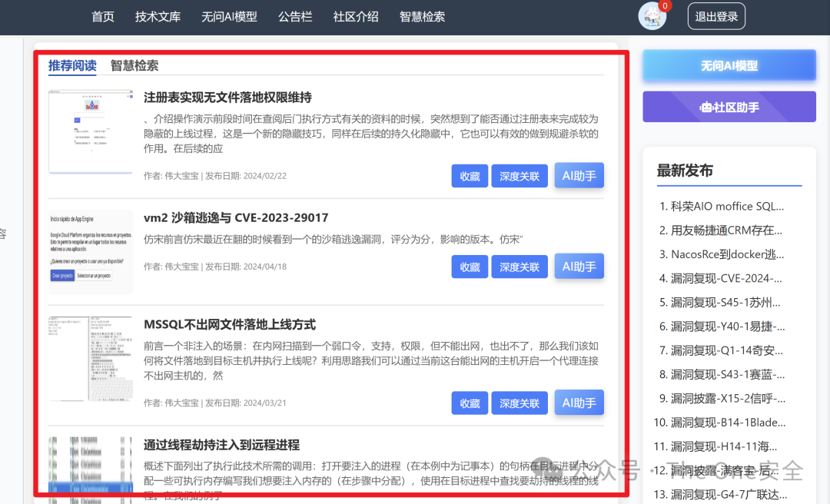Viewport: 830px width, 504px height.
Task: Click 深度关联 for the MSSQL article
Action: click(x=520, y=403)
